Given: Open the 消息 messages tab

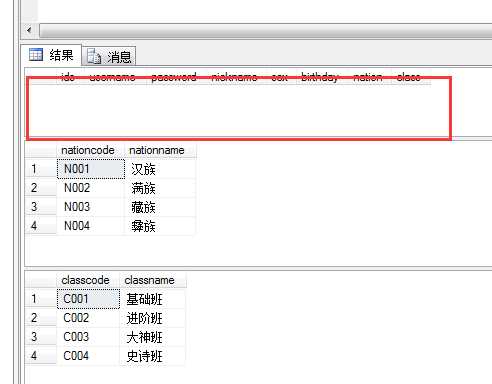Looking at the screenshot, I should pyautogui.click(x=109, y=56).
